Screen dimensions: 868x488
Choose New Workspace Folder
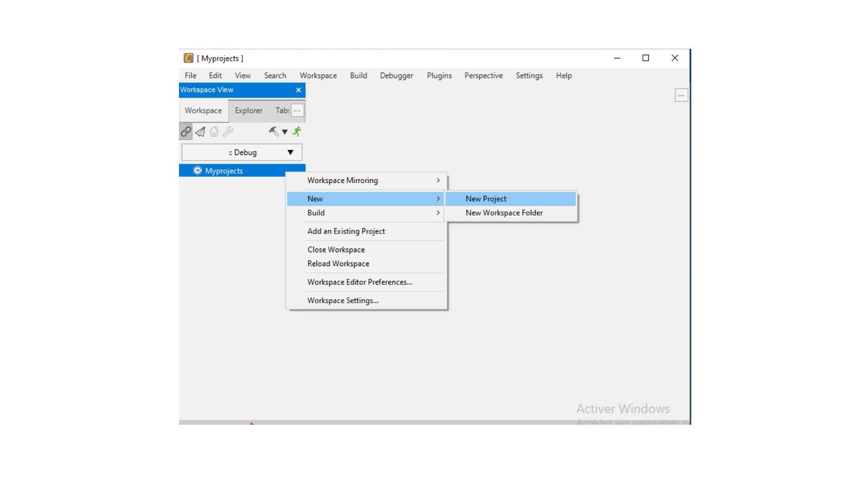(511, 213)
